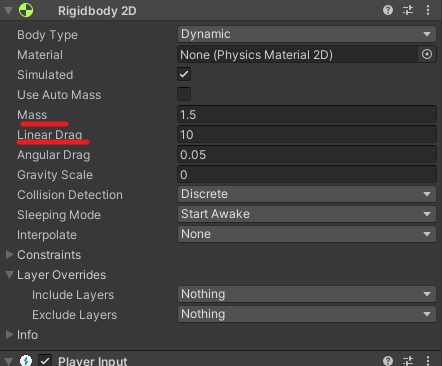Open Player Input three-dot menu
The width and height of the screenshot is (442, 366).
click(428, 360)
